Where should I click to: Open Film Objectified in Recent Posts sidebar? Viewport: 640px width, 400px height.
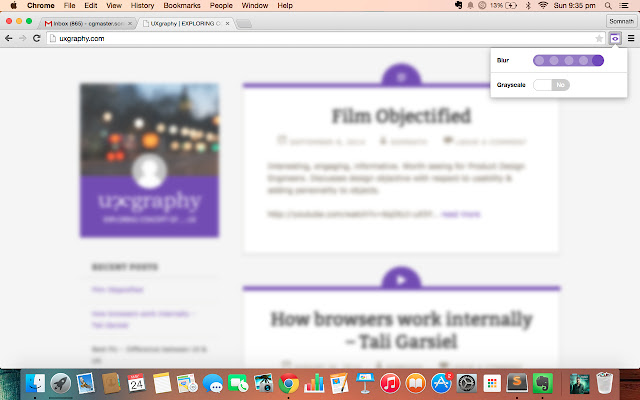tap(118, 290)
